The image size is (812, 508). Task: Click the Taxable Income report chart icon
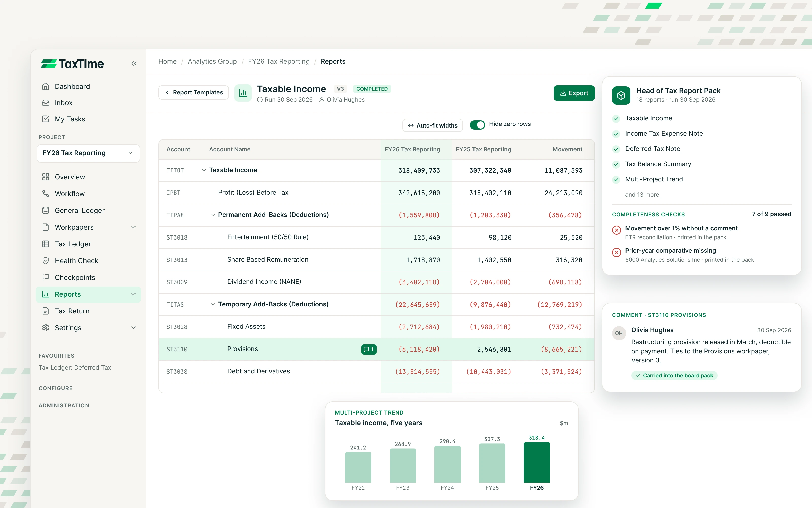click(243, 93)
